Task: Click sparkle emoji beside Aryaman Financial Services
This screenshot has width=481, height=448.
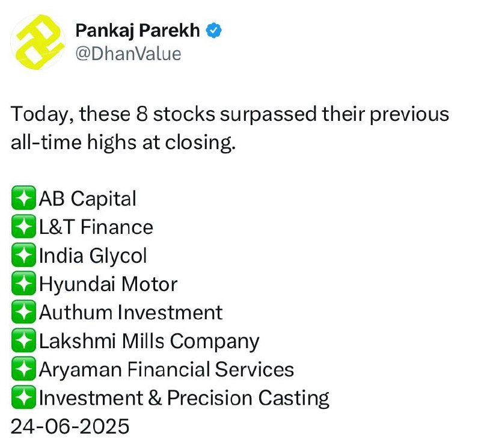Action: coord(23,369)
